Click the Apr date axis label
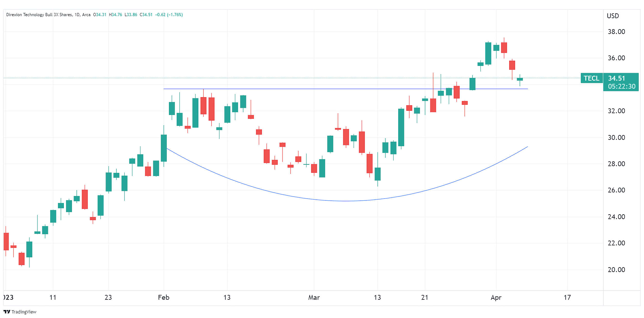This screenshot has height=318, width=644. (496, 297)
